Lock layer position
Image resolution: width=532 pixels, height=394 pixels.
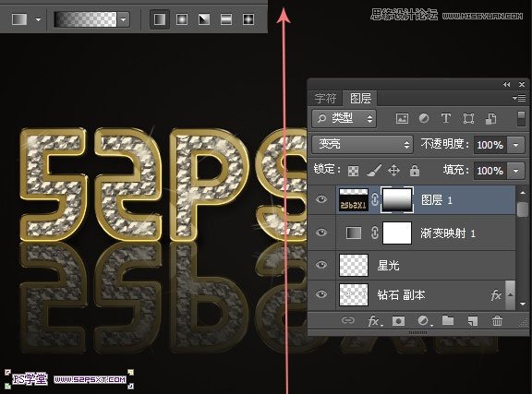tap(393, 171)
